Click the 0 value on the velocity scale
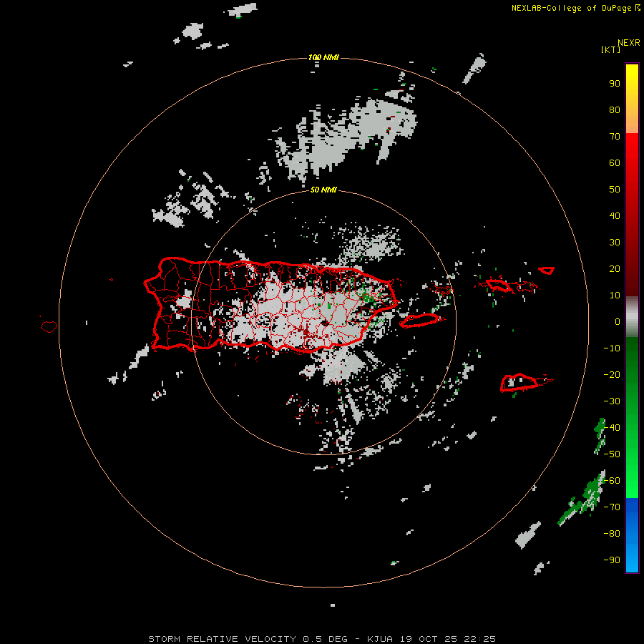644x644 pixels. [618, 322]
